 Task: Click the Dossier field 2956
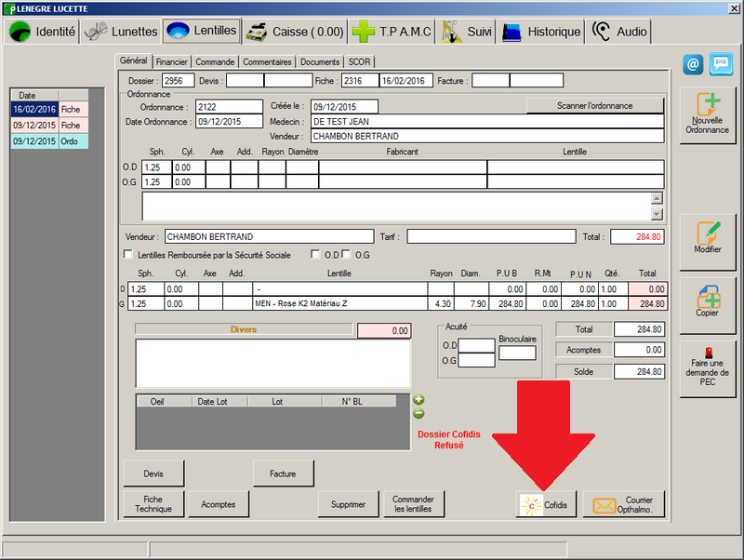pos(178,81)
